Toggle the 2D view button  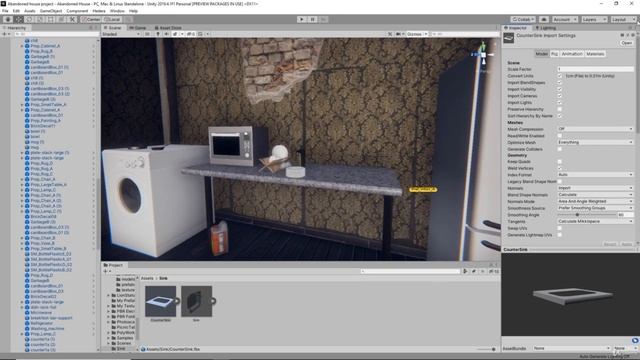[x=147, y=34]
